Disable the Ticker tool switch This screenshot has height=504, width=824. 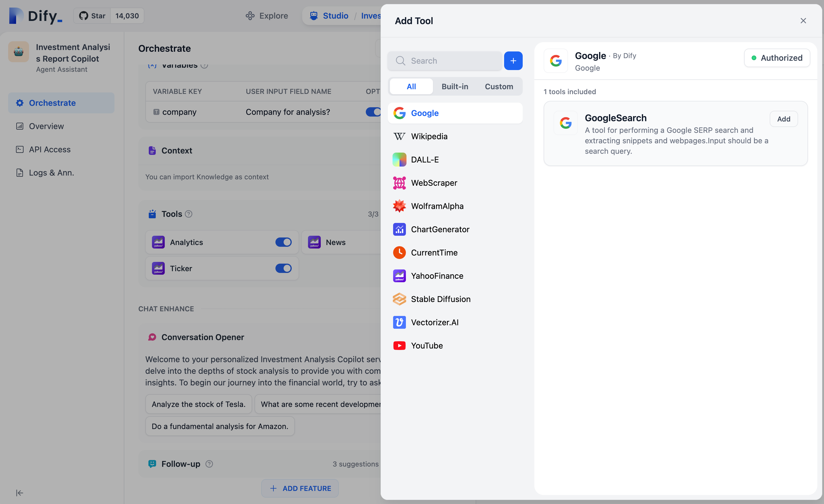(283, 268)
